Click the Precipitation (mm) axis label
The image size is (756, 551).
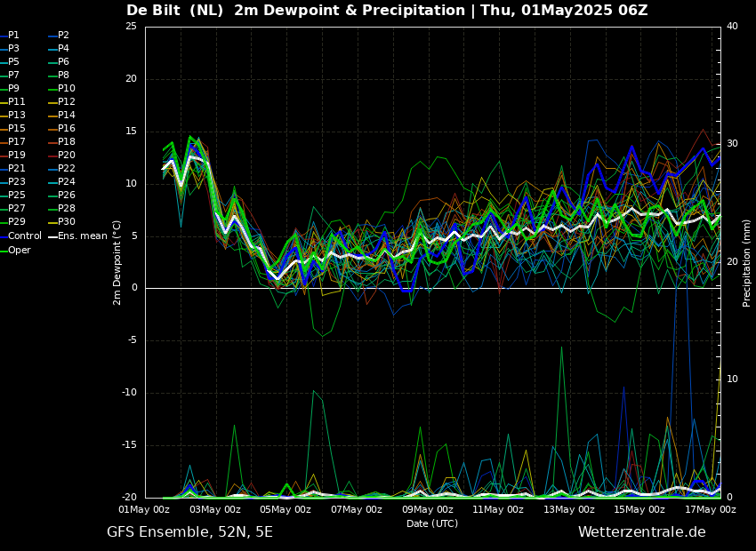coord(747,263)
